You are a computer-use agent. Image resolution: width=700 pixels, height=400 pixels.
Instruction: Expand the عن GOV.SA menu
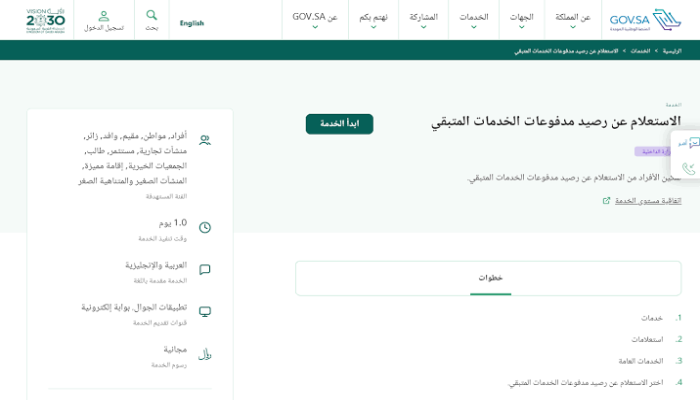(315, 20)
